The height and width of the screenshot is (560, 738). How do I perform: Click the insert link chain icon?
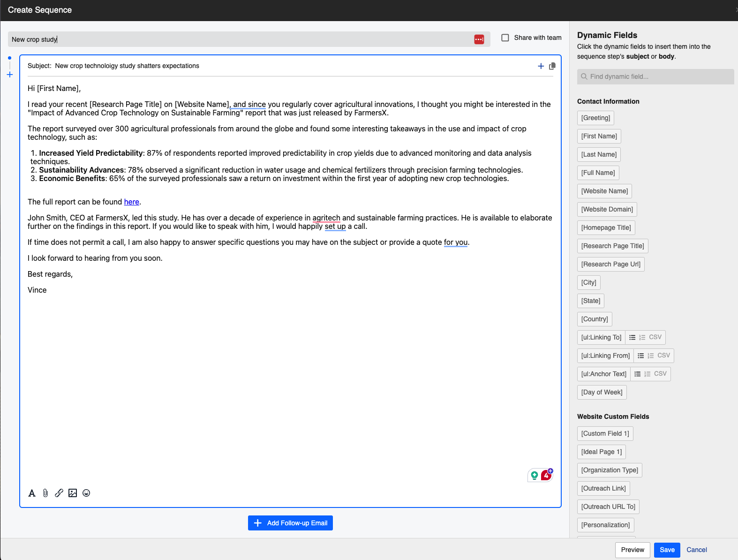coord(59,493)
